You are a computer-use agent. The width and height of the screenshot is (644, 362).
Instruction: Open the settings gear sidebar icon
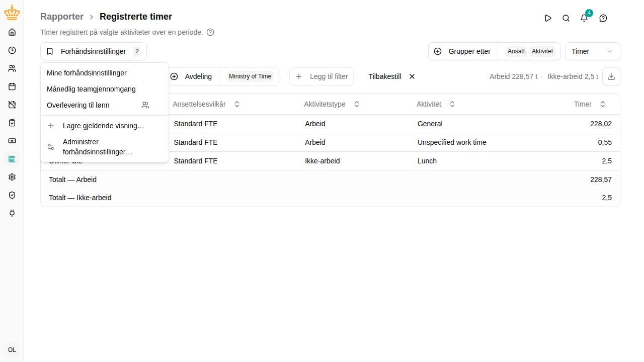click(12, 177)
